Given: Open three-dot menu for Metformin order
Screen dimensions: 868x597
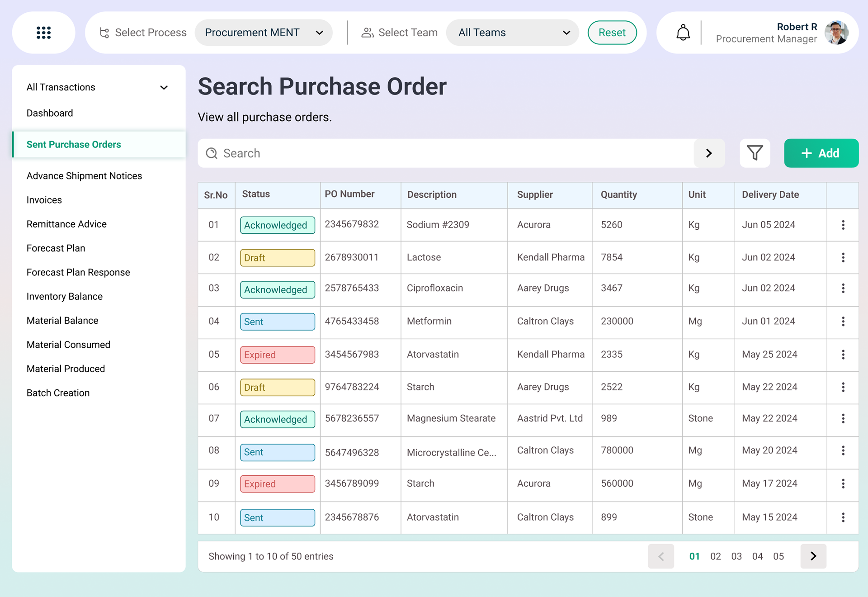Looking at the screenshot, I should tap(843, 322).
